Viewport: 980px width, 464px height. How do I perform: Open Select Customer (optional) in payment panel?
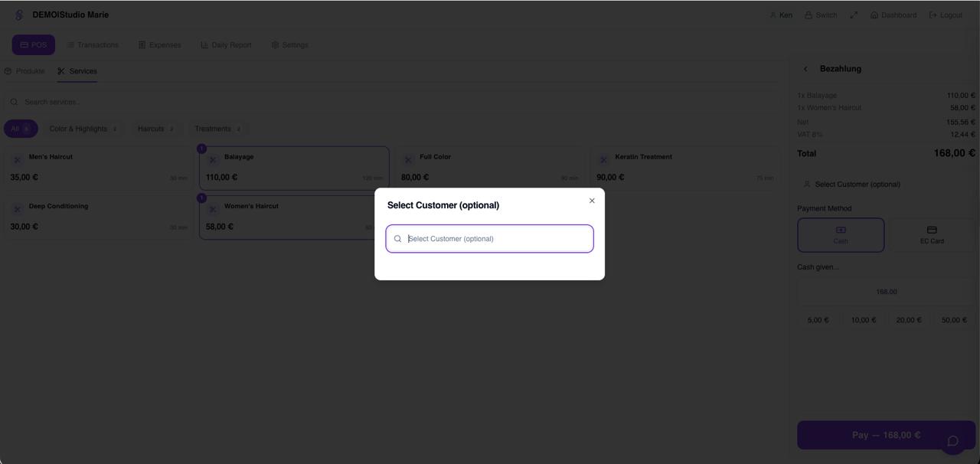tap(886, 185)
